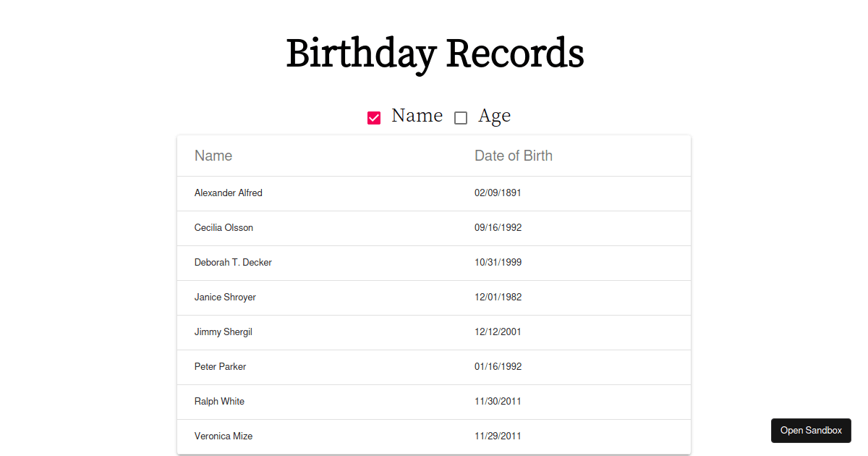
Task: Click the Open Sandbox button
Action: 811,430
